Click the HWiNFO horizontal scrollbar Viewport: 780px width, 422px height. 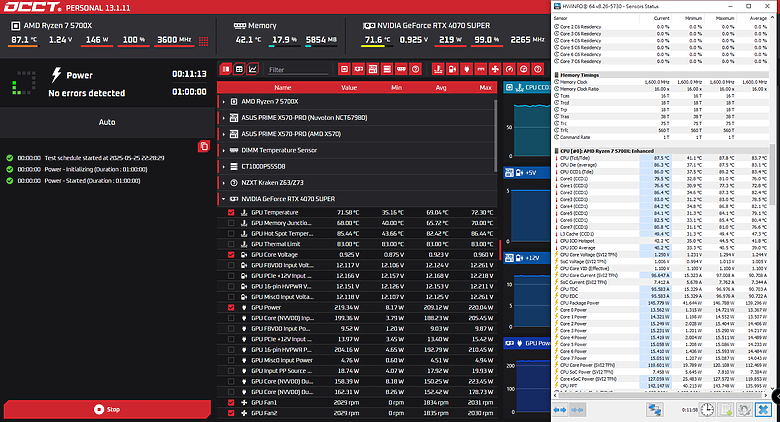click(x=659, y=395)
